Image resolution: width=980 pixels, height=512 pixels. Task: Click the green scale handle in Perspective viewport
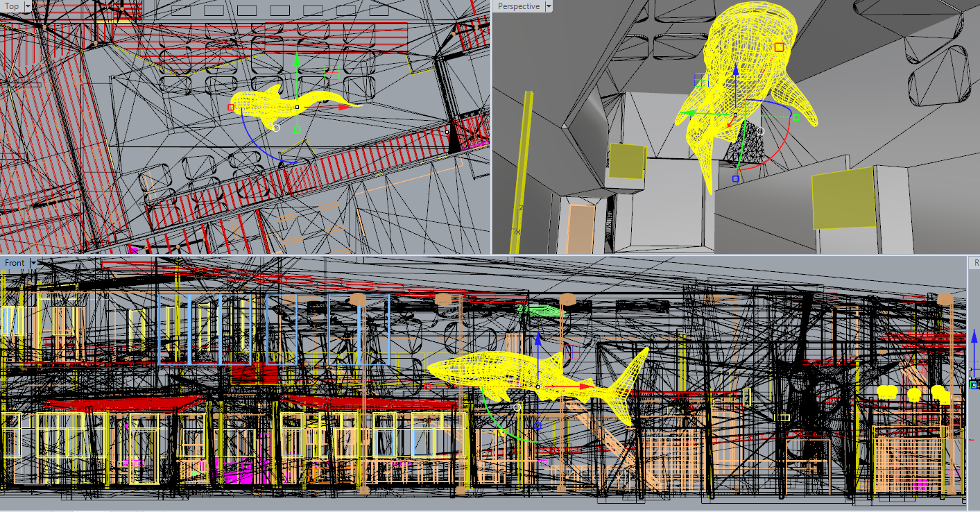(x=796, y=117)
